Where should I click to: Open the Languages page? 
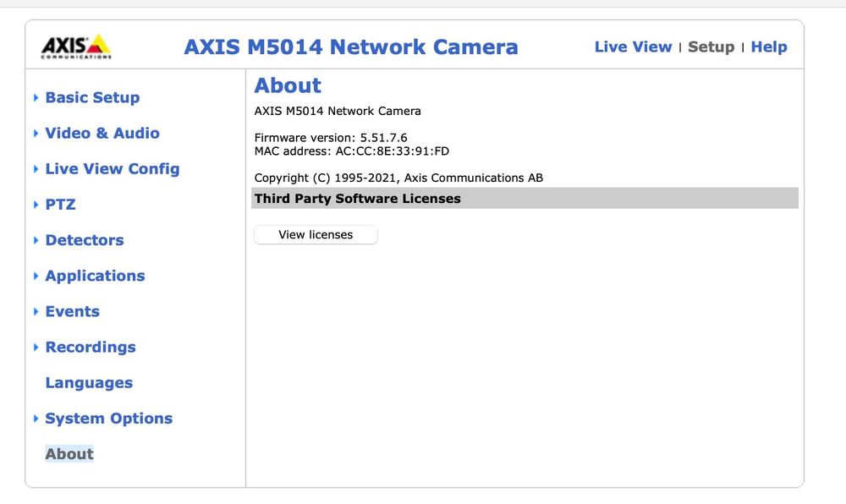[x=89, y=383]
